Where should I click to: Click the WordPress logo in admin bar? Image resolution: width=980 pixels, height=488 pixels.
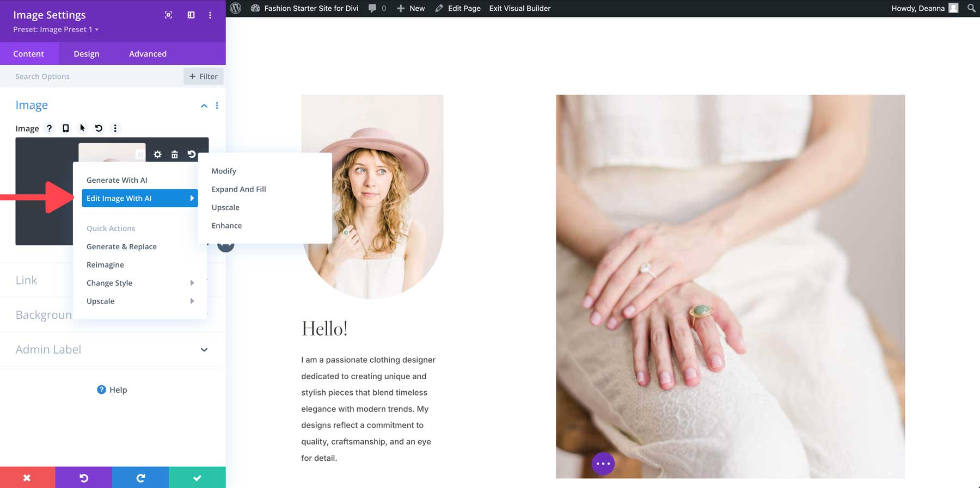(x=236, y=8)
